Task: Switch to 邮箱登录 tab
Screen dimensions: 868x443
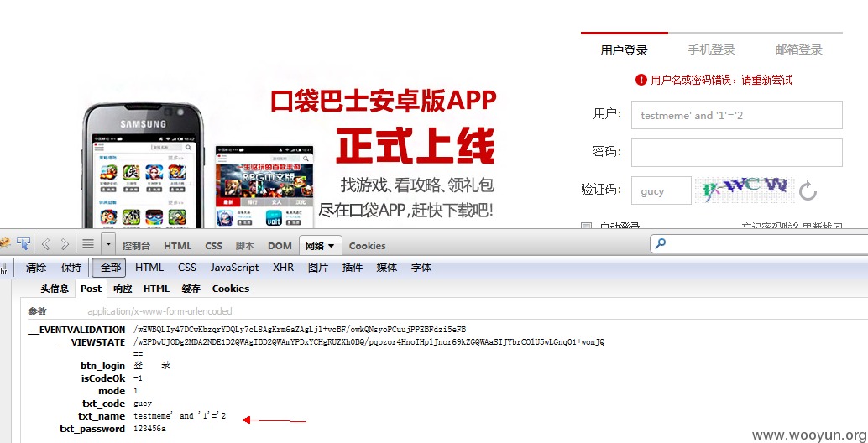Action: click(799, 50)
